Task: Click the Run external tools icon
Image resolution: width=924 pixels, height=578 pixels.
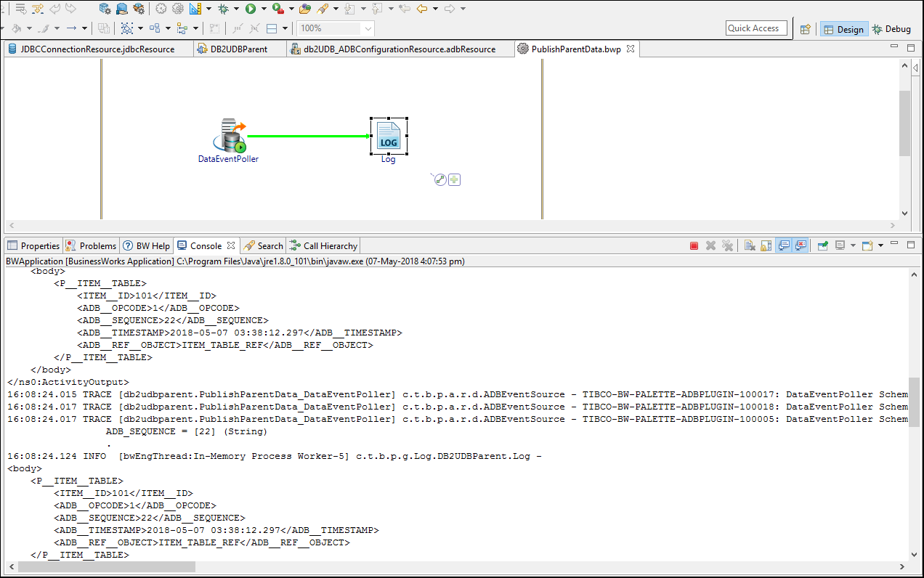Action: point(277,9)
